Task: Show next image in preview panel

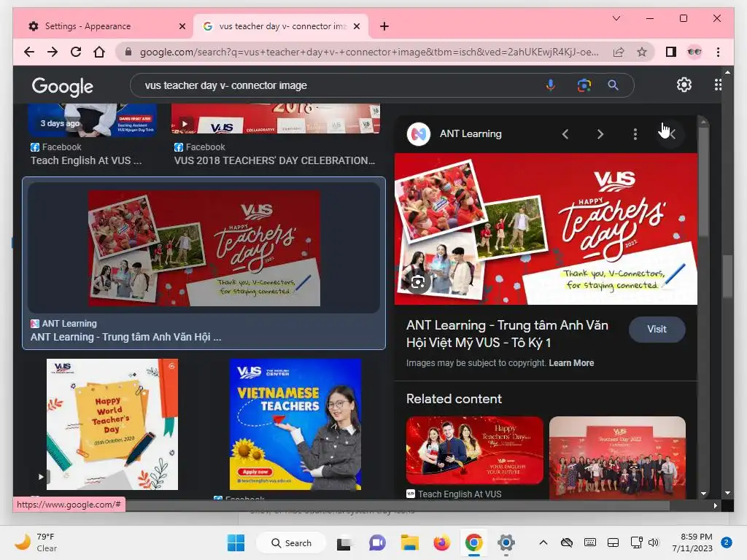Action: coord(600,134)
